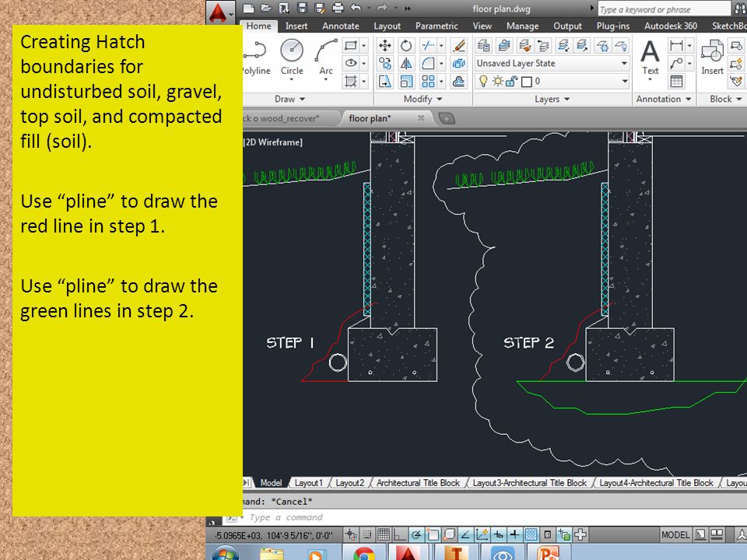The height and width of the screenshot is (560, 747).
Task: Switch to the Manage ribbon tab
Action: [523, 26]
